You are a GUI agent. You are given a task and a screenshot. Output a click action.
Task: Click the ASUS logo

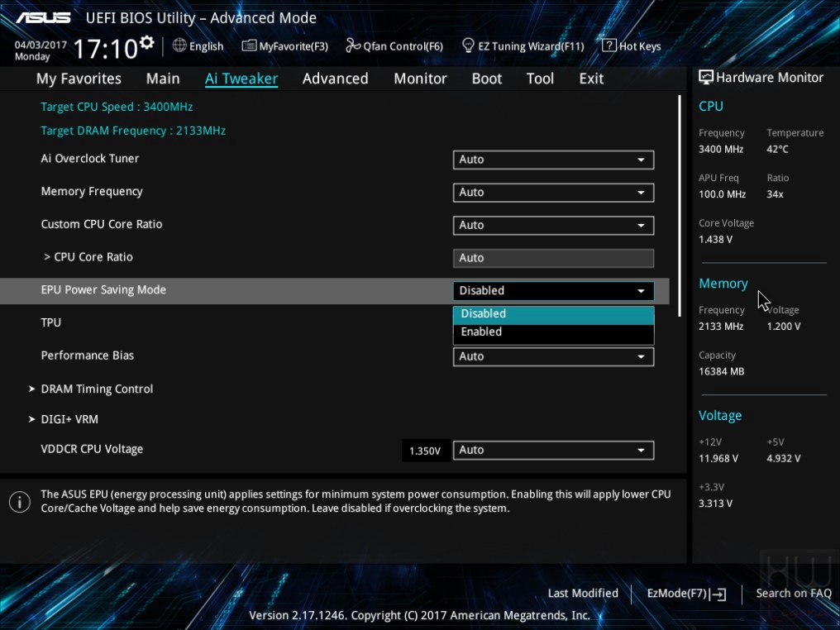43,17
